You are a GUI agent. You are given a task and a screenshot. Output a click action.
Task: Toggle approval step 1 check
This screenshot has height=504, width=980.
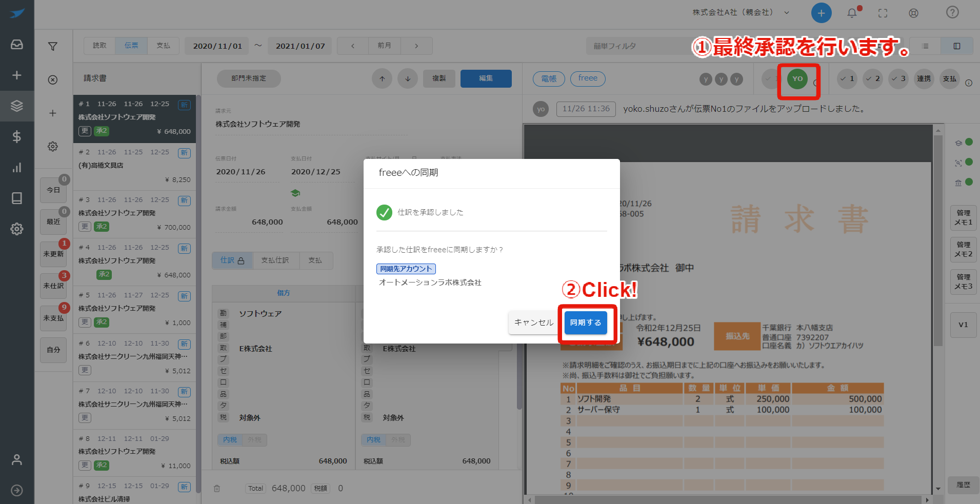(x=847, y=79)
